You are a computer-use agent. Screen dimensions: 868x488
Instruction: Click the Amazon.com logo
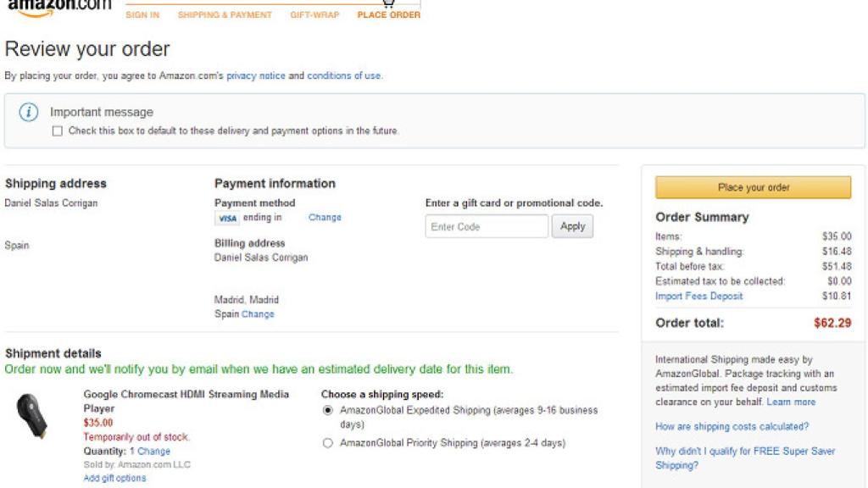click(59, 7)
